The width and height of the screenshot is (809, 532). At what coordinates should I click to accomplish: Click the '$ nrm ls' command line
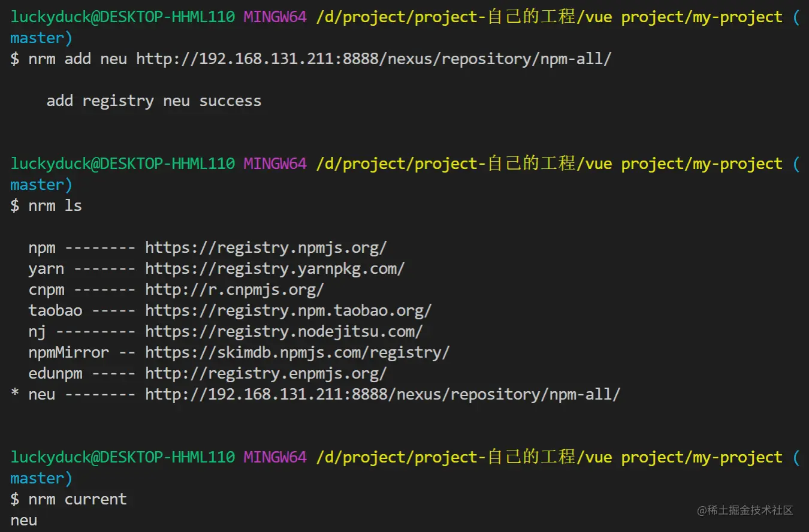coord(46,205)
